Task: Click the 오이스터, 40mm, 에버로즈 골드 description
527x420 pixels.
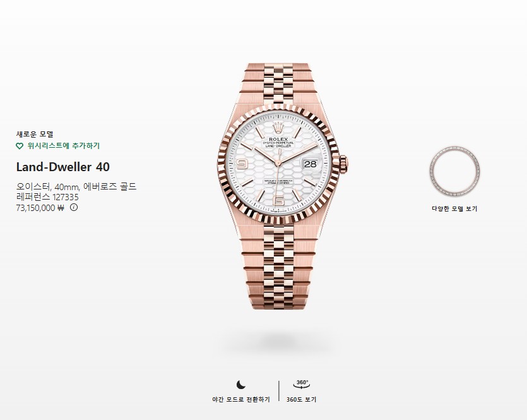Action: (76, 186)
